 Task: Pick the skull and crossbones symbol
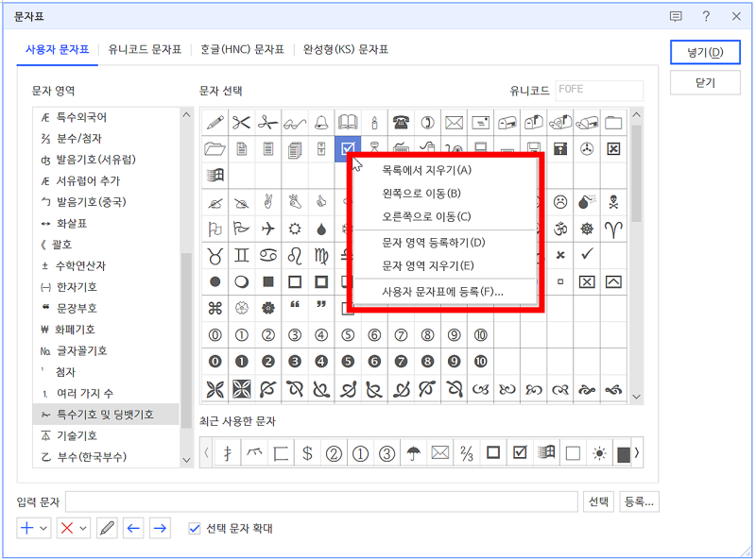point(613,202)
